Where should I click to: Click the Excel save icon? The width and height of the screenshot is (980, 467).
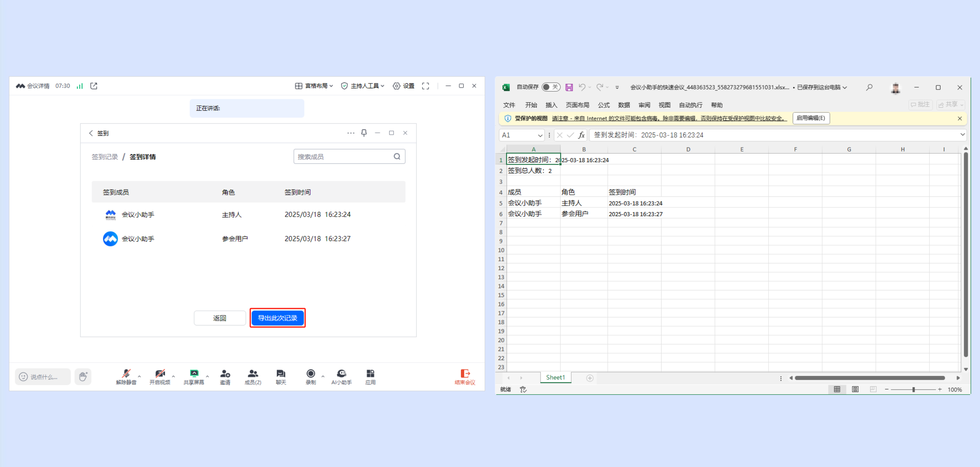point(569,87)
